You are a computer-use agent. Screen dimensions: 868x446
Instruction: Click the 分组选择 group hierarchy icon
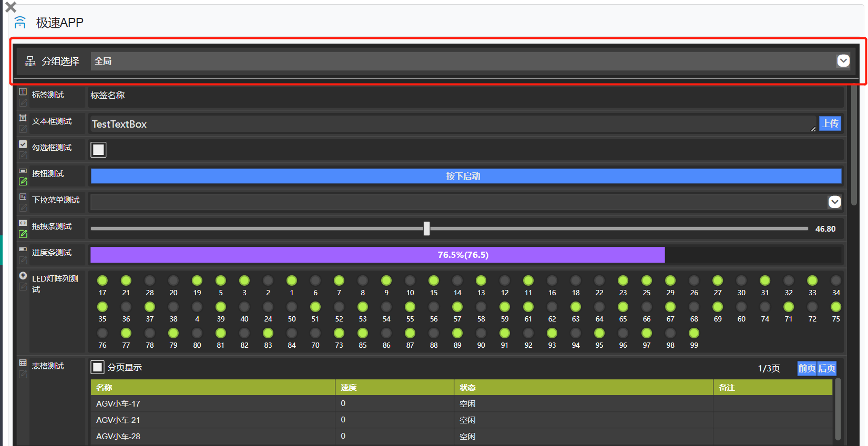click(x=30, y=61)
